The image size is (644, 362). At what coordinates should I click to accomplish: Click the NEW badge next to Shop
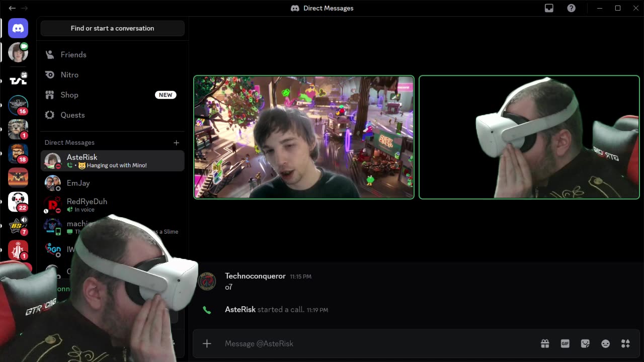(166, 95)
